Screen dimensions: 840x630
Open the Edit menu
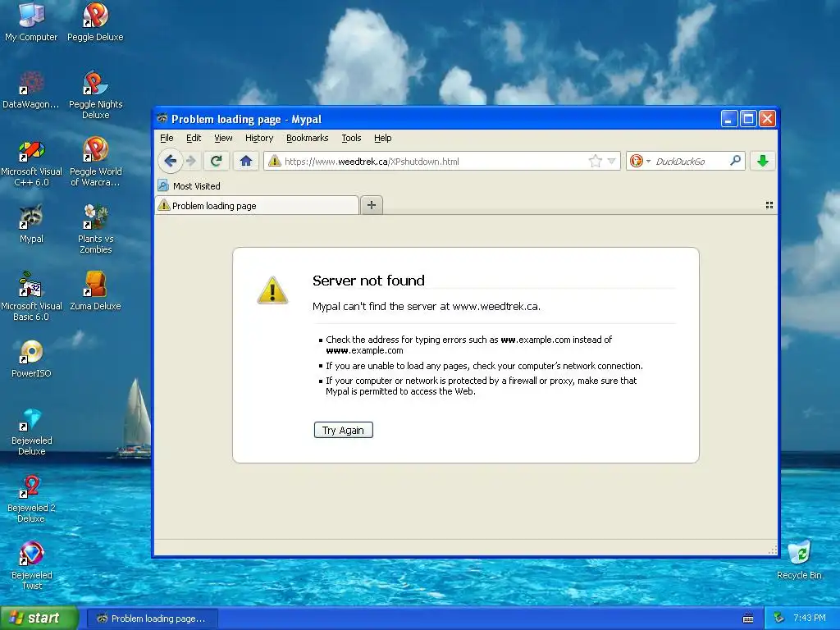(194, 138)
